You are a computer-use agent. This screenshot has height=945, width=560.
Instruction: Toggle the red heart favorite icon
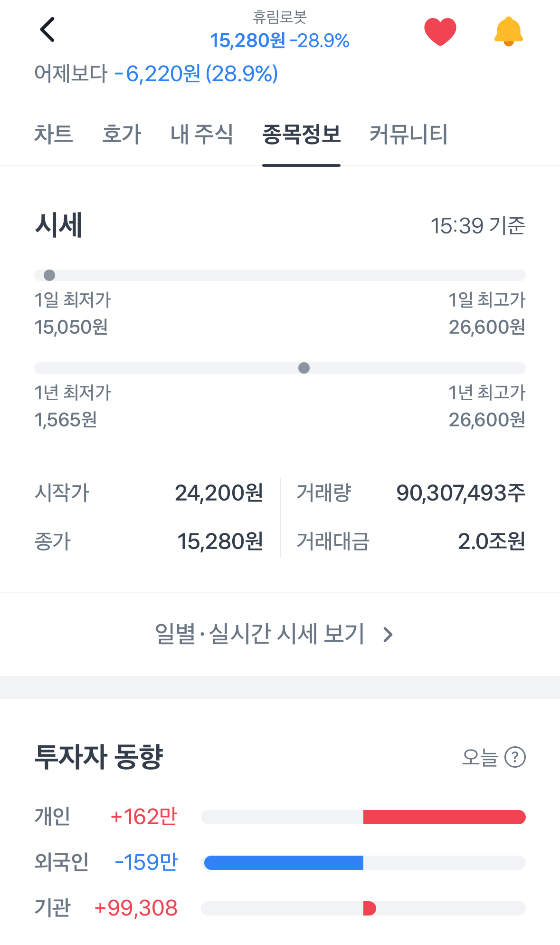(x=440, y=31)
